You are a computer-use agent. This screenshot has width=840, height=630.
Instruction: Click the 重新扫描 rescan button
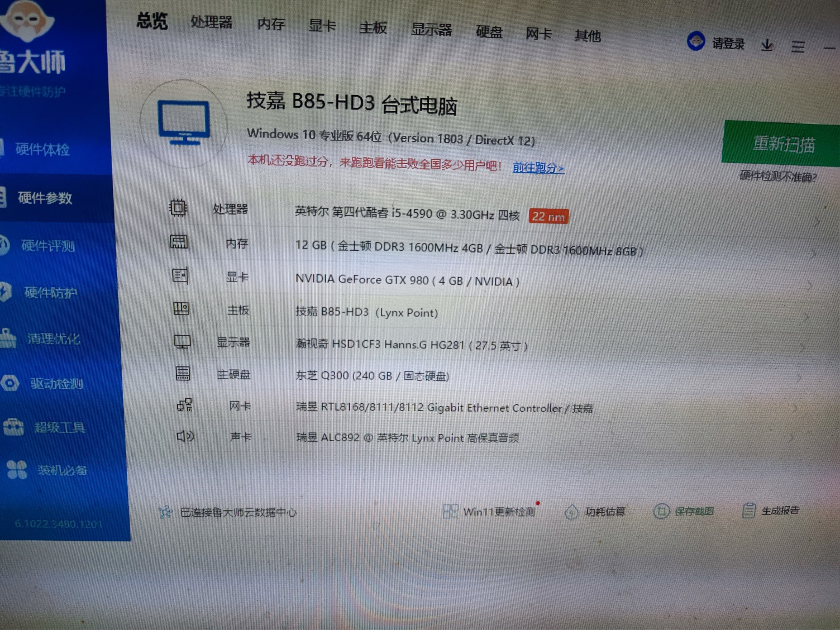(783, 144)
